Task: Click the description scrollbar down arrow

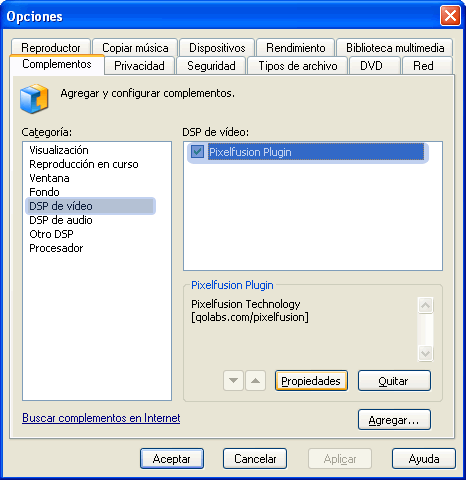Action: tap(425, 353)
